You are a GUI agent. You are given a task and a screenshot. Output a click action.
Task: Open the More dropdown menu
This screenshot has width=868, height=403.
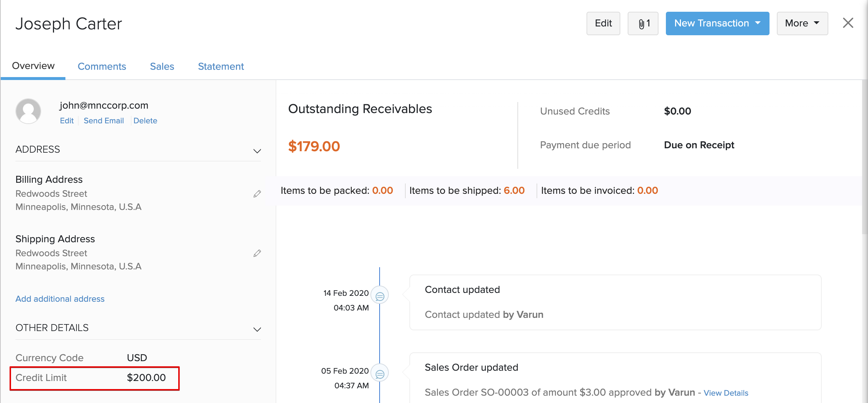point(802,23)
